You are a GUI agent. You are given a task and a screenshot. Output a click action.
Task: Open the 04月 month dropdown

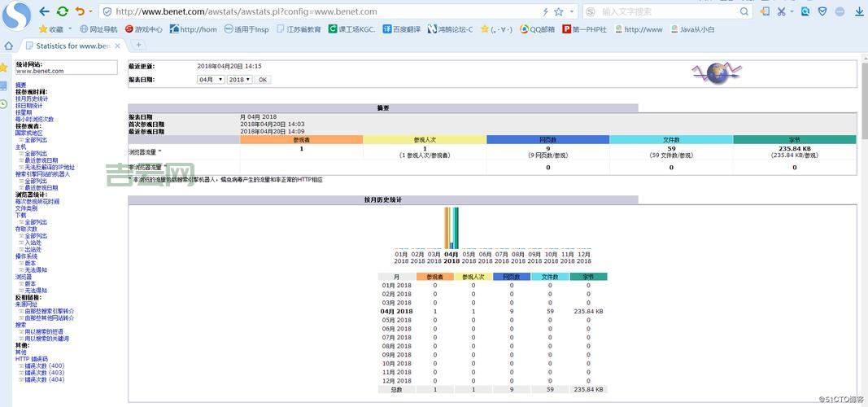(x=210, y=80)
